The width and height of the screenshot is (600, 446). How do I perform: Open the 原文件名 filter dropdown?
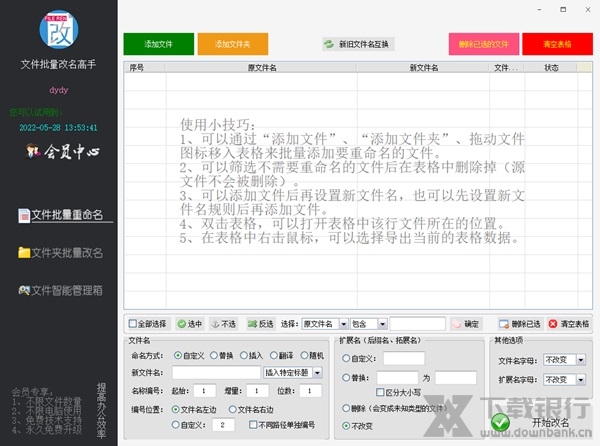click(x=344, y=324)
